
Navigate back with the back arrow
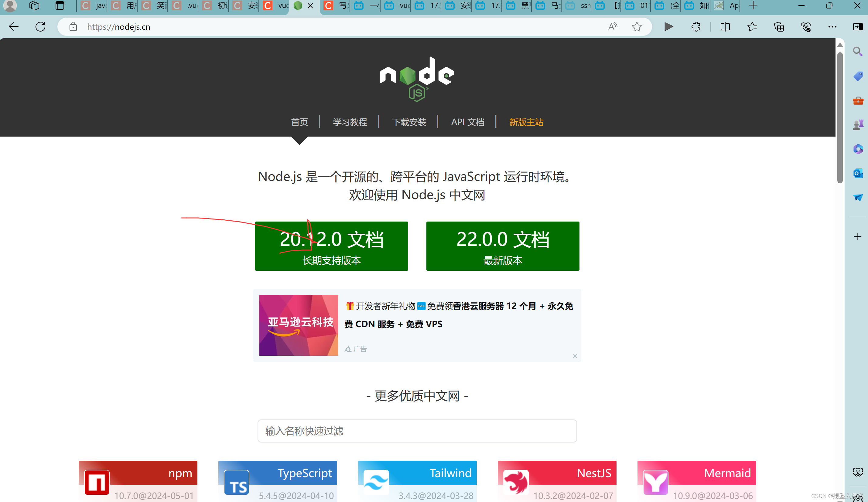tap(13, 26)
